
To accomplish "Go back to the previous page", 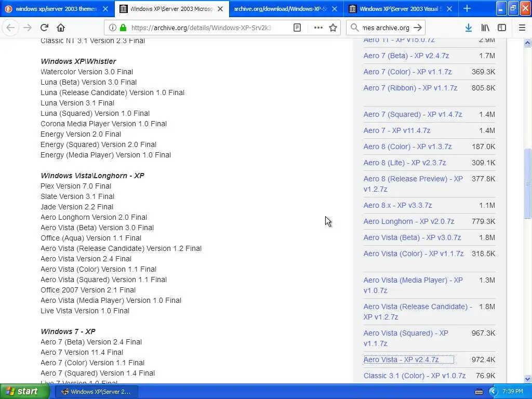I will [10, 28].
